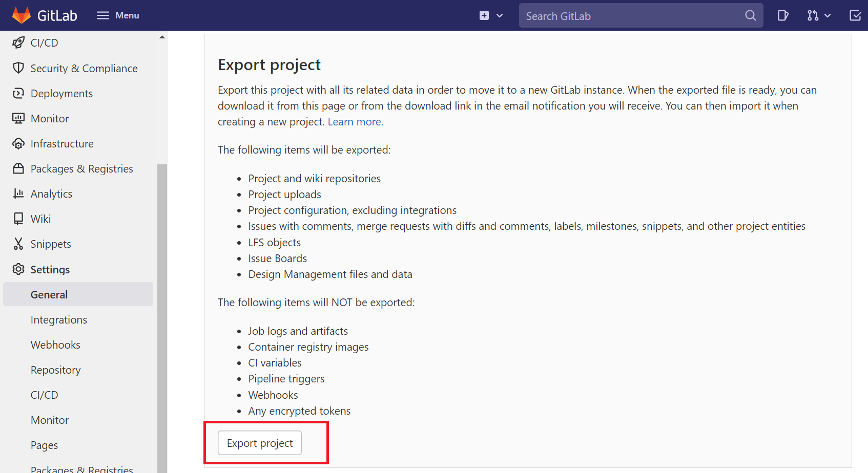Screen dimensions: 868x473
Task: Click 'Project and wiki repositories' list item
Action: [315, 178]
